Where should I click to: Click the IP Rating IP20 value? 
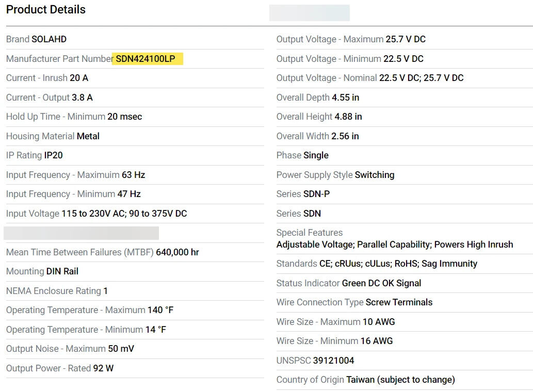point(53,155)
